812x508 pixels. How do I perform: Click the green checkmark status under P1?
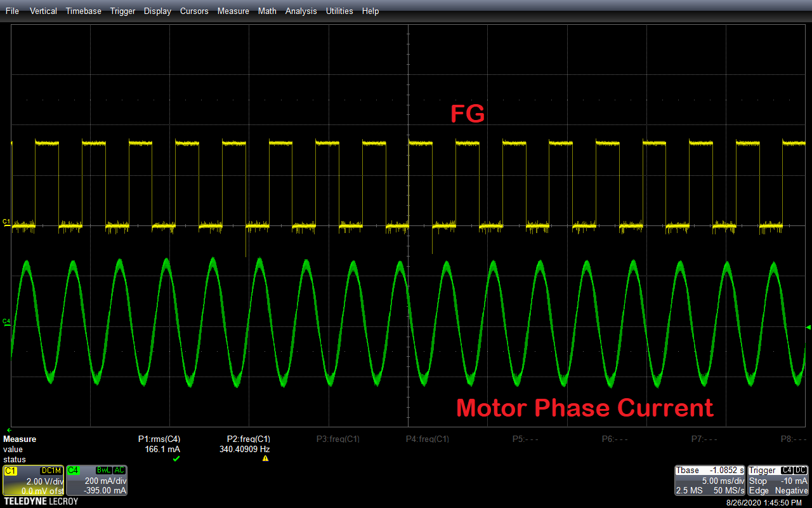(x=176, y=458)
